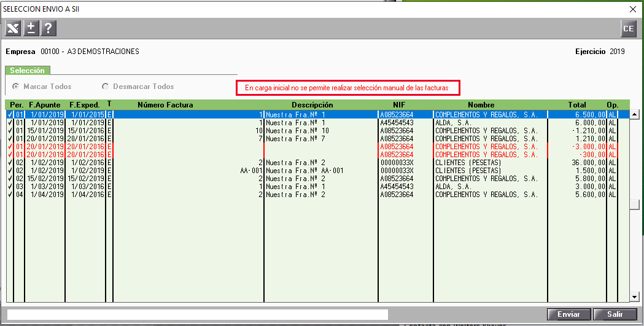Screen dimensions: 644x326
Task: Click the Total column header
Action: click(x=577, y=105)
